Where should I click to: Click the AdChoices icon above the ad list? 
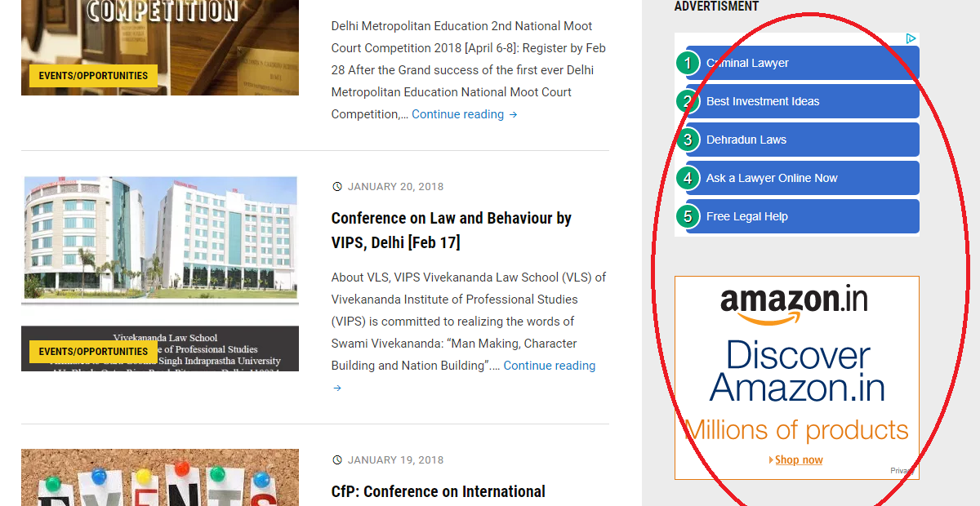tap(911, 38)
